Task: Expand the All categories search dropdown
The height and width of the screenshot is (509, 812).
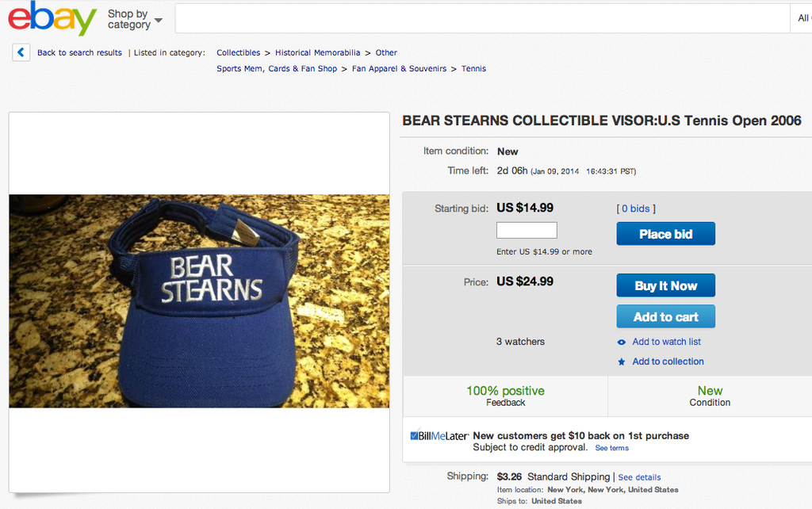Action: (802, 18)
